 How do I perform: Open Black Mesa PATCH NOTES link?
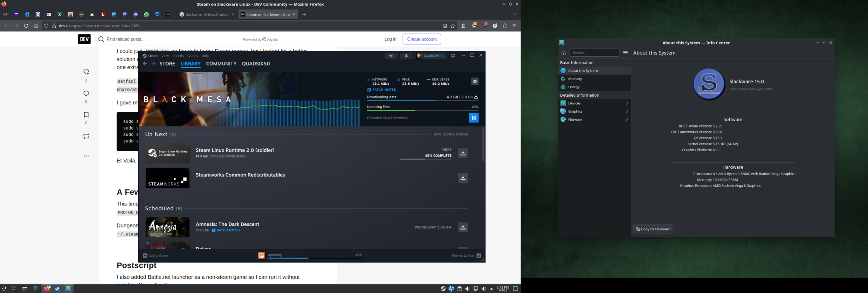click(x=381, y=90)
